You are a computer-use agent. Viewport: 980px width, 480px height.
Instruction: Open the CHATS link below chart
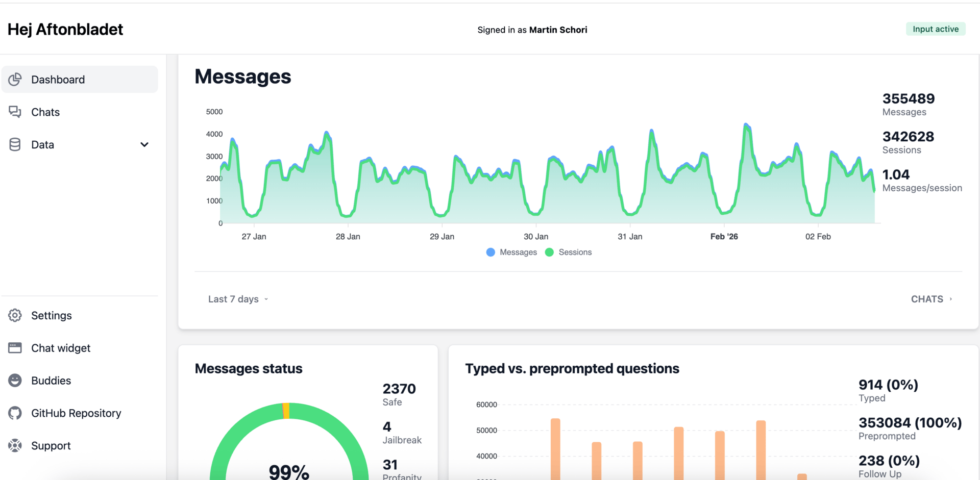pos(932,299)
